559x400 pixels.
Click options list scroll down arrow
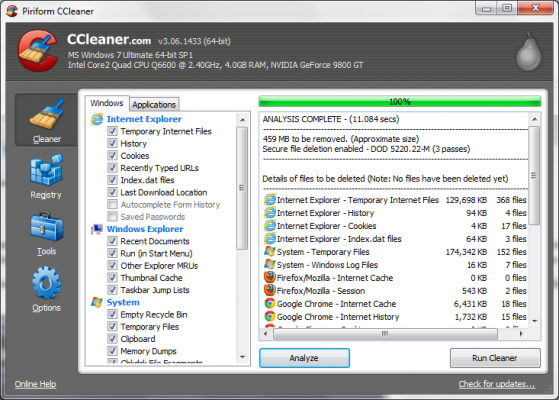click(242, 357)
